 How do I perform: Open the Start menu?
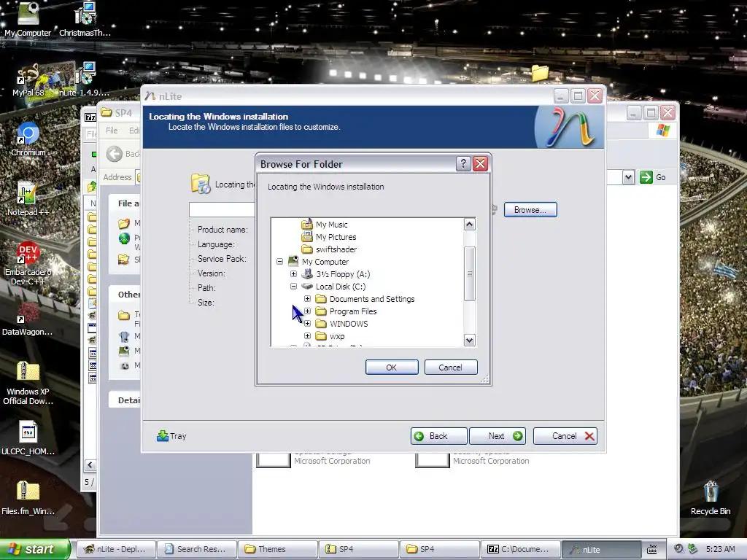(x=35, y=549)
